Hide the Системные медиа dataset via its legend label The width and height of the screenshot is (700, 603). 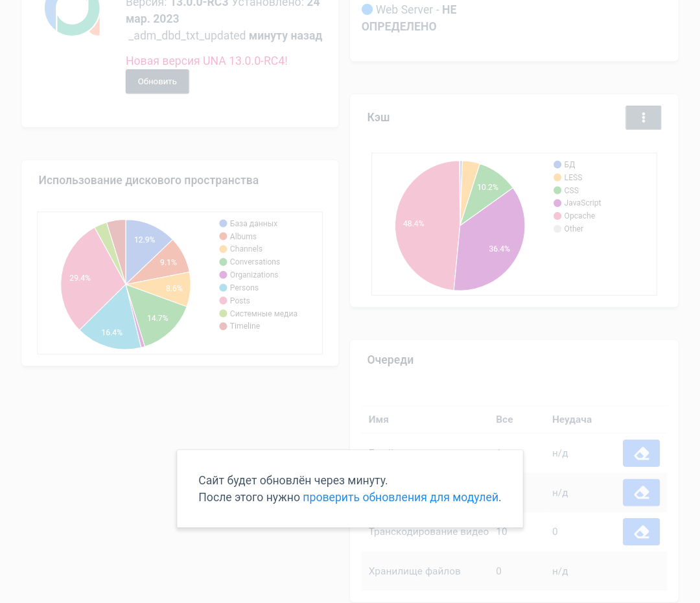point(263,314)
